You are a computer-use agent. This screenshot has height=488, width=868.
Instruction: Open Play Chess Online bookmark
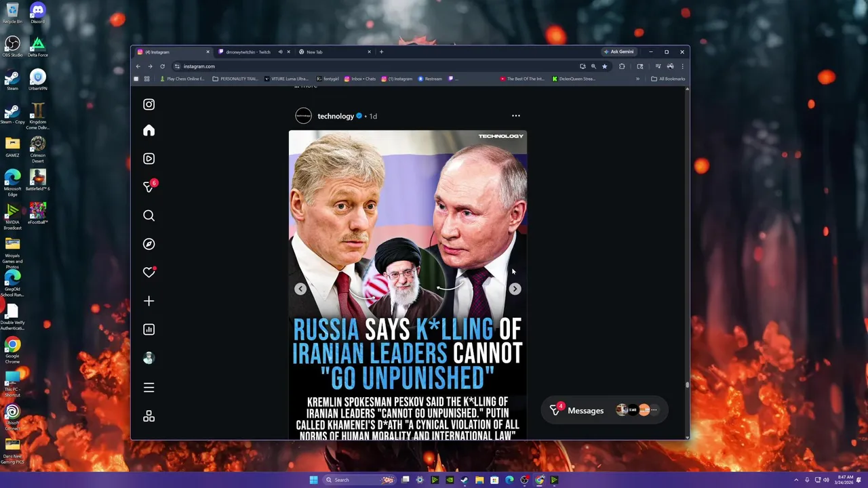coord(182,79)
